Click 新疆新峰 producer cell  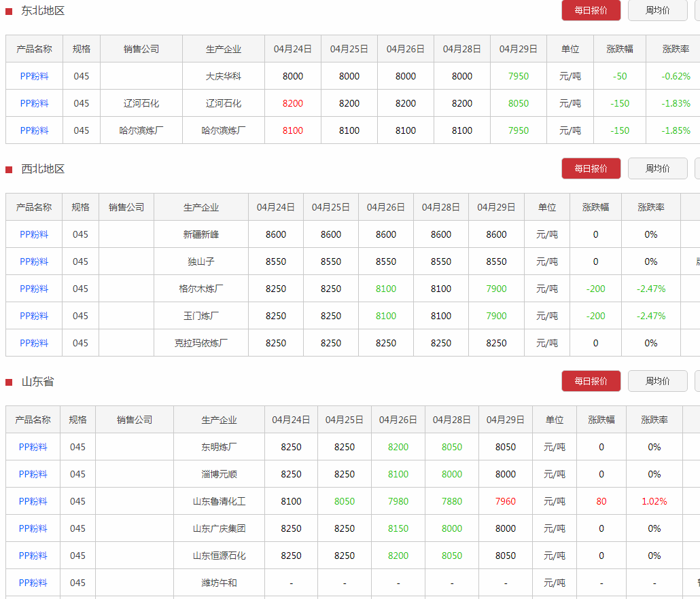click(x=201, y=234)
